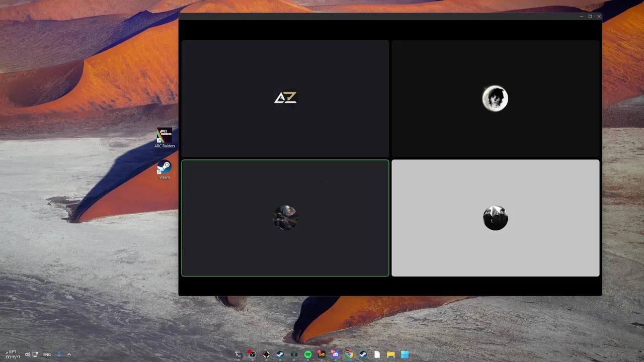The width and height of the screenshot is (644, 362).
Task: Click the avatar in the green-outlined tile
Action: pyautogui.click(x=285, y=218)
